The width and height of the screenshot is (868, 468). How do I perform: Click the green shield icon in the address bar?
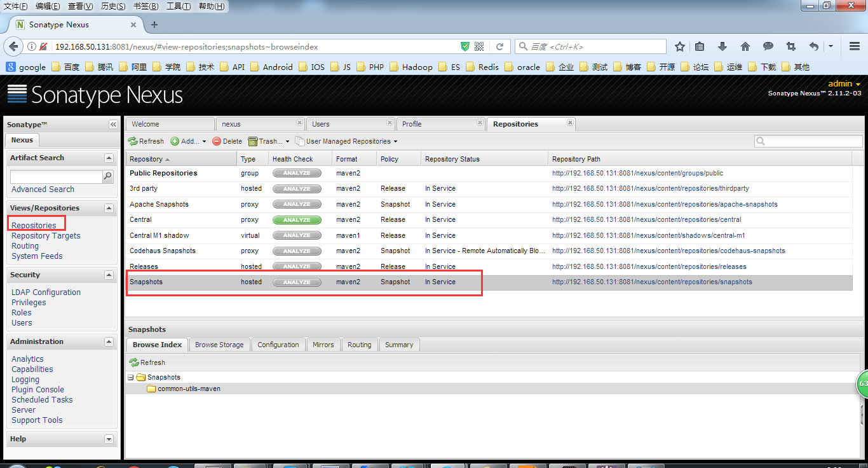[465, 46]
